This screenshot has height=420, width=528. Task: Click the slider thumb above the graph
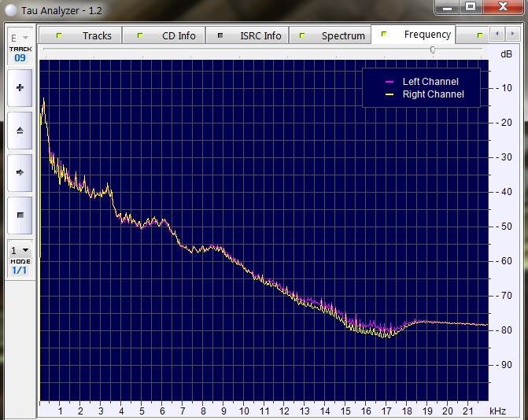click(432, 50)
